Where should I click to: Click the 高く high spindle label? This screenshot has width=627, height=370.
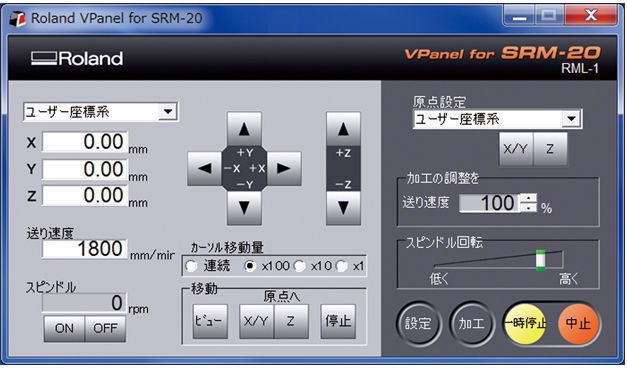pyautogui.click(x=568, y=278)
